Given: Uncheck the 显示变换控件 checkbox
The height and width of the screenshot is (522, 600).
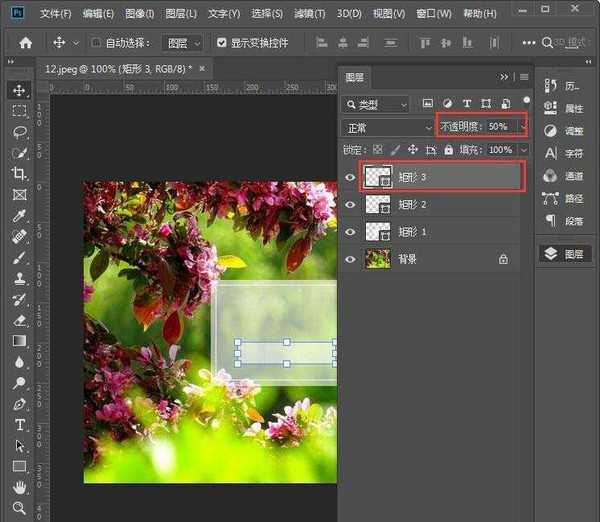Looking at the screenshot, I should (x=222, y=44).
